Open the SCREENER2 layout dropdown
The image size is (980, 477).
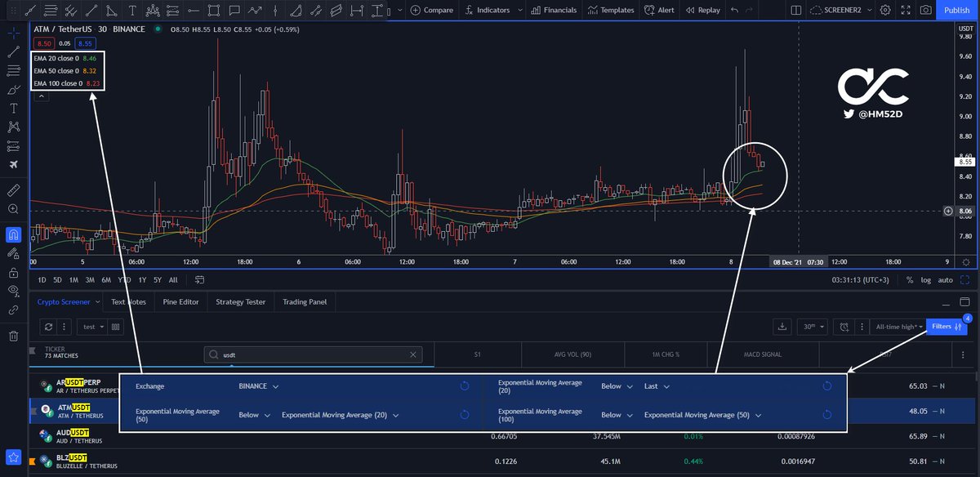843,11
